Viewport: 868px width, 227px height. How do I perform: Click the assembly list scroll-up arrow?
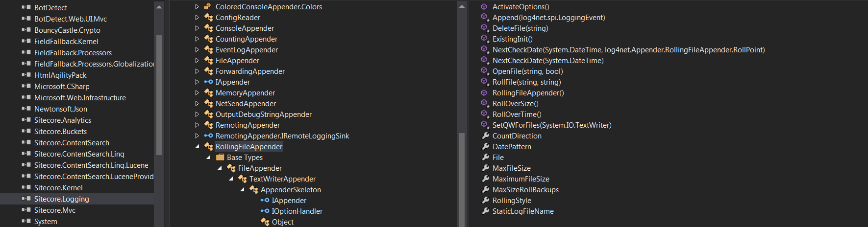click(x=159, y=7)
